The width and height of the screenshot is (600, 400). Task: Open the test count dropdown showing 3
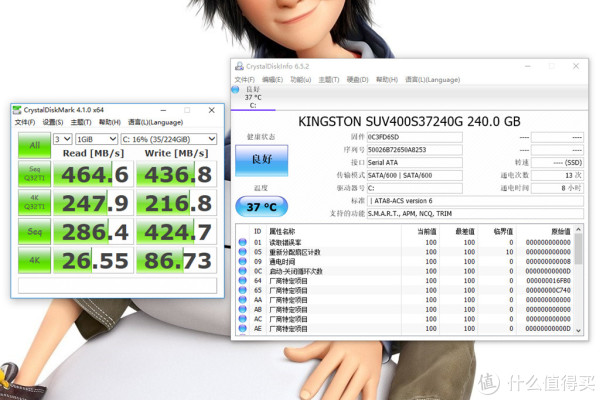pos(62,139)
